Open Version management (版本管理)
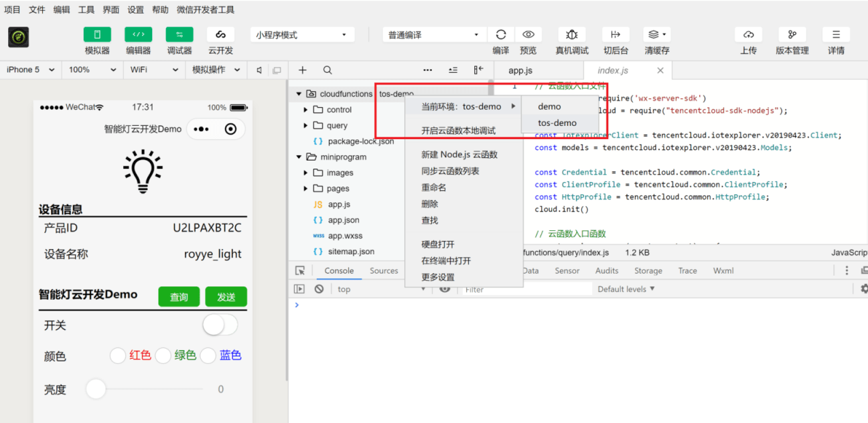Image resolution: width=868 pixels, height=423 pixels. pyautogui.click(x=792, y=35)
